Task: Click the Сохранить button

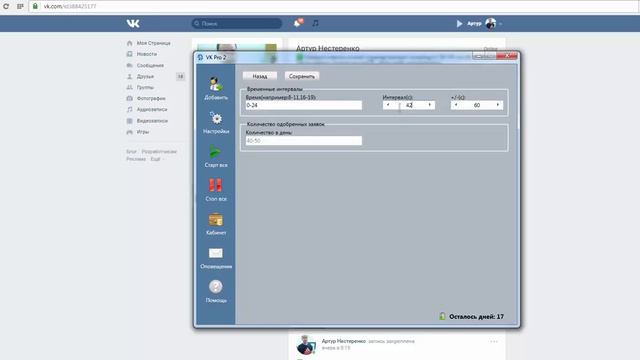Action: (302, 76)
